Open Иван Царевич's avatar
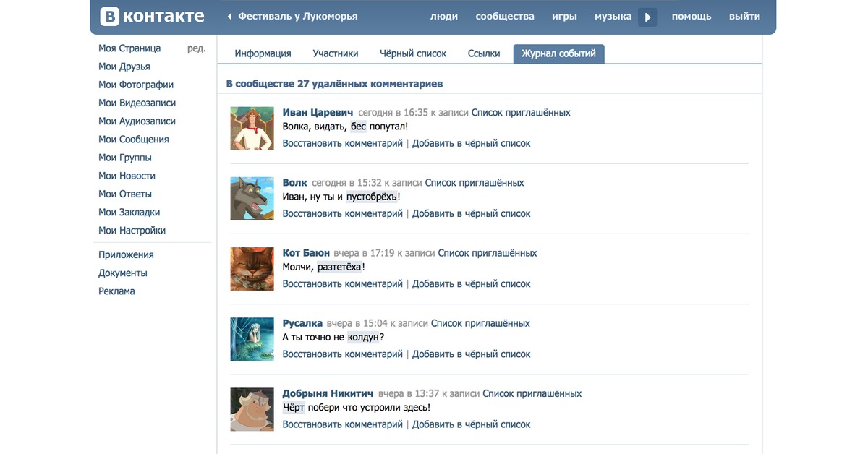 pos(252,128)
